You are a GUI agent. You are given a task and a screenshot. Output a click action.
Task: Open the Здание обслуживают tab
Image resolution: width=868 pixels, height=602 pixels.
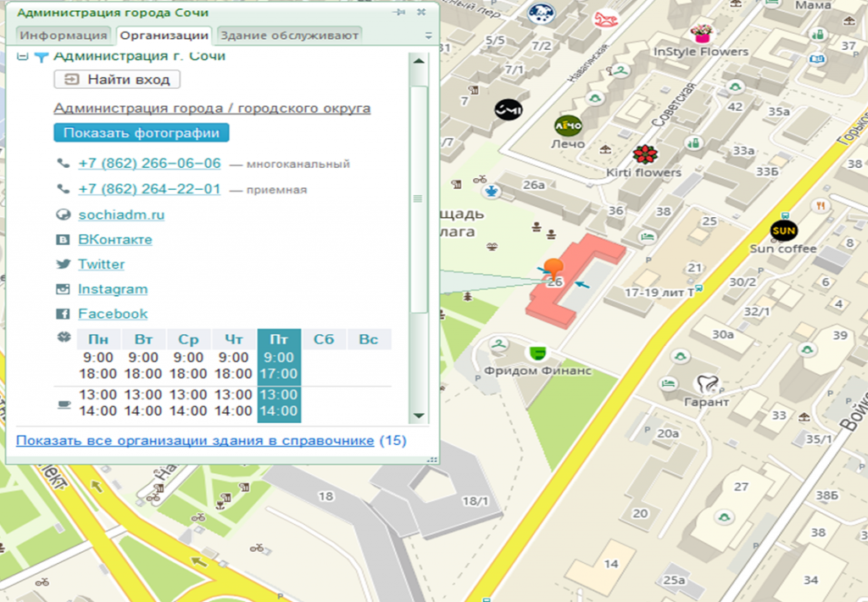click(290, 35)
